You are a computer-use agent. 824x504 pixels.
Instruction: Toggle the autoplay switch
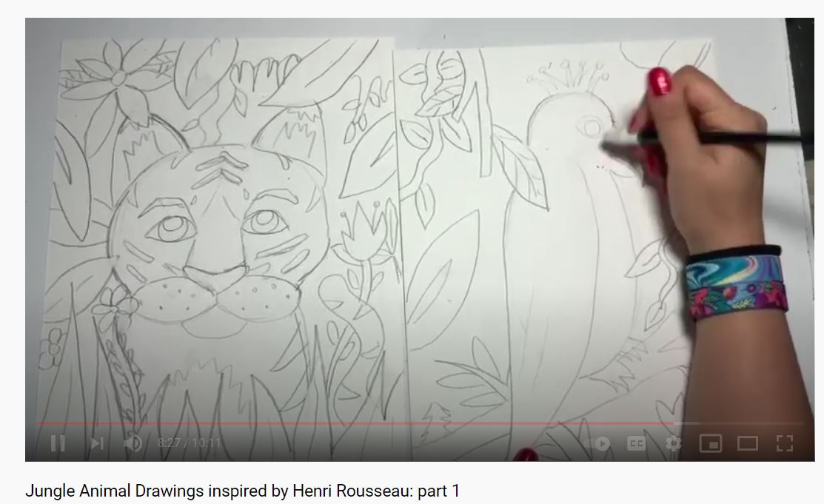[601, 443]
